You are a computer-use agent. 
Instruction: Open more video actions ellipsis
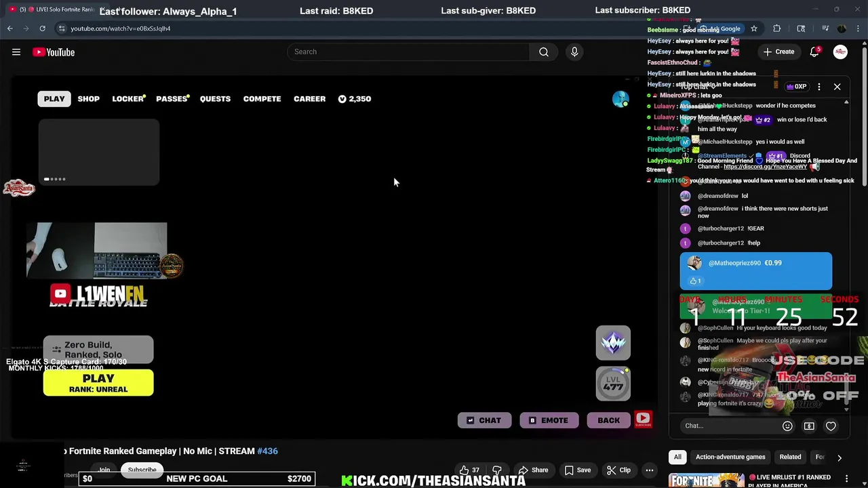(650, 470)
